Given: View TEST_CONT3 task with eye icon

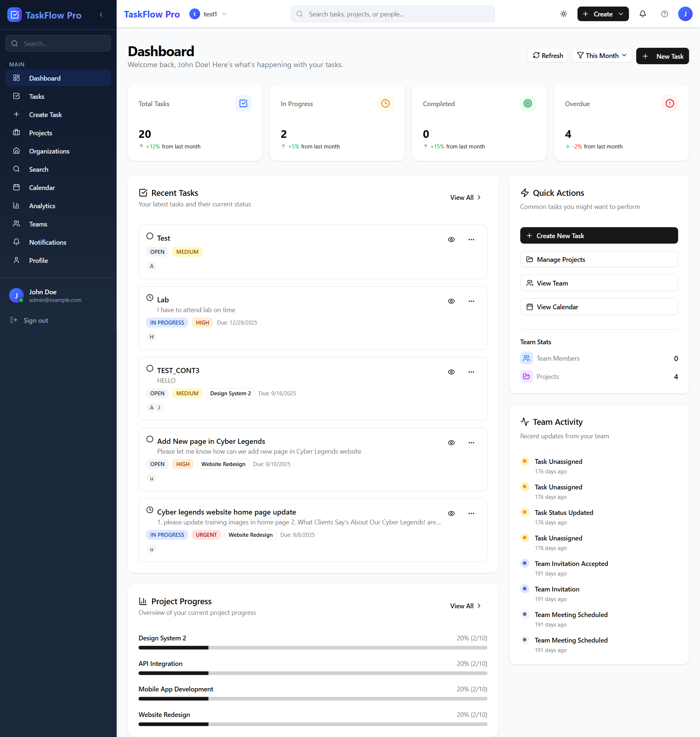Looking at the screenshot, I should point(451,372).
